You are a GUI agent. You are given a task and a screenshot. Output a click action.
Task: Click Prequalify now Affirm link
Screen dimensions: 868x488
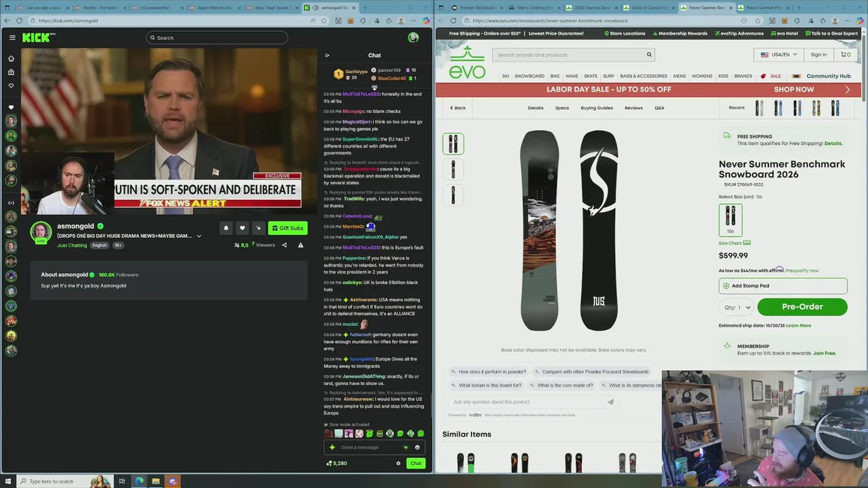(802, 270)
